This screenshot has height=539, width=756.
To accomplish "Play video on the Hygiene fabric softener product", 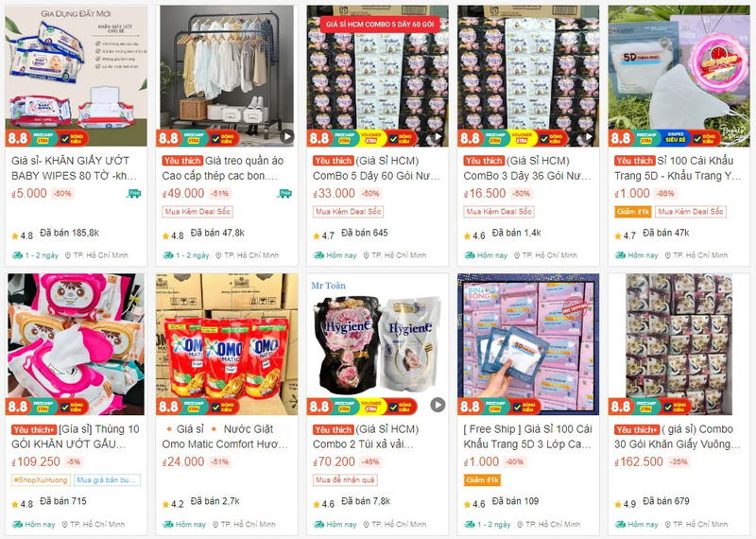I will click(438, 405).
